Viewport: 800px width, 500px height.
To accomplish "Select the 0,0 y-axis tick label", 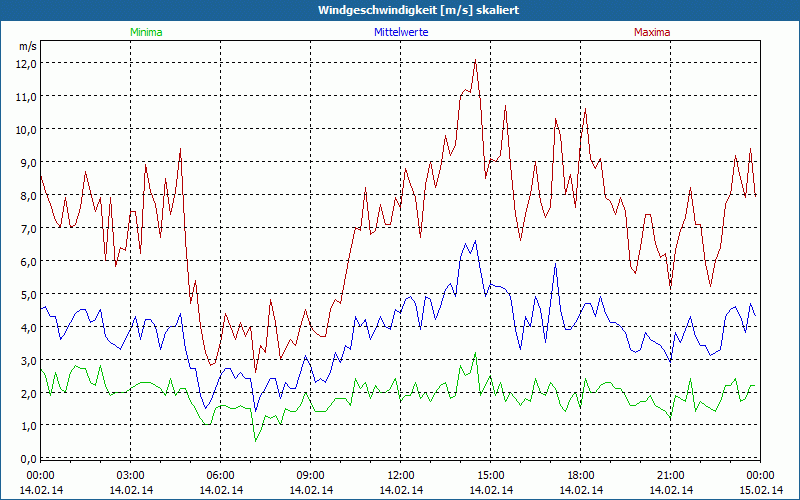I will (26, 458).
